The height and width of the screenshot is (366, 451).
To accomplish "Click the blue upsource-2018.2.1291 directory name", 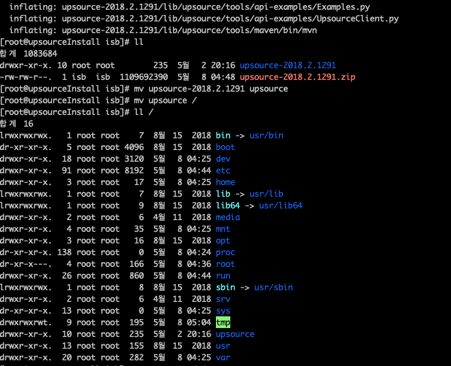I will pos(288,65).
